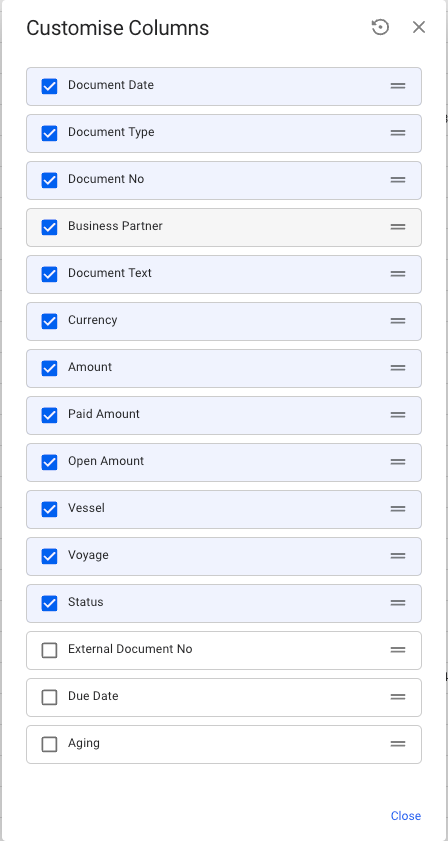Viewport: 448px width, 841px height.
Task: Click the Close link at bottom
Action: pyautogui.click(x=406, y=816)
